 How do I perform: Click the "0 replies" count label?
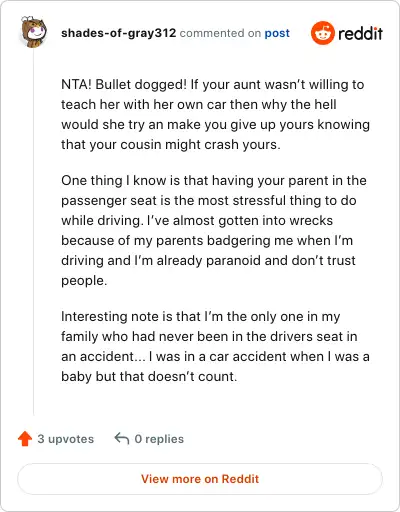(159, 439)
